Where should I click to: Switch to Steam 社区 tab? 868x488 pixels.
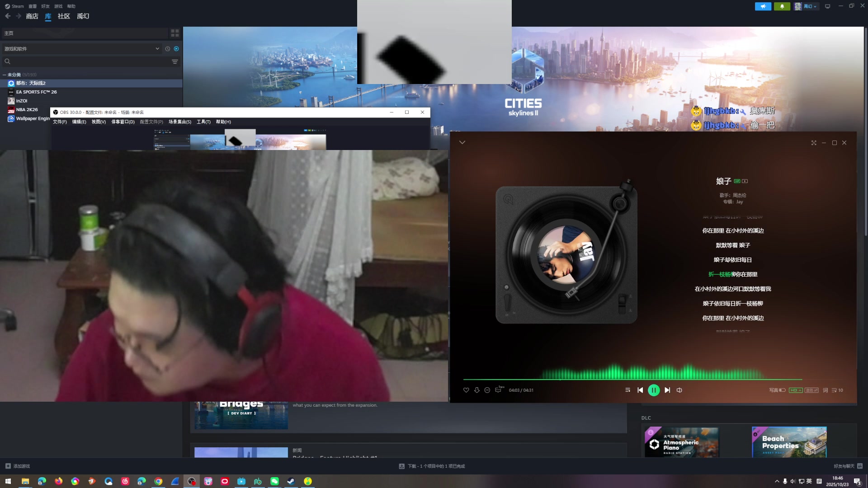[64, 16]
